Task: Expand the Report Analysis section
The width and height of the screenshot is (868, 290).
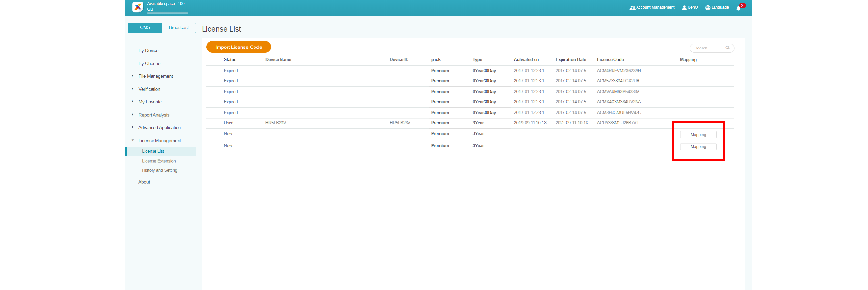Action: tap(133, 115)
